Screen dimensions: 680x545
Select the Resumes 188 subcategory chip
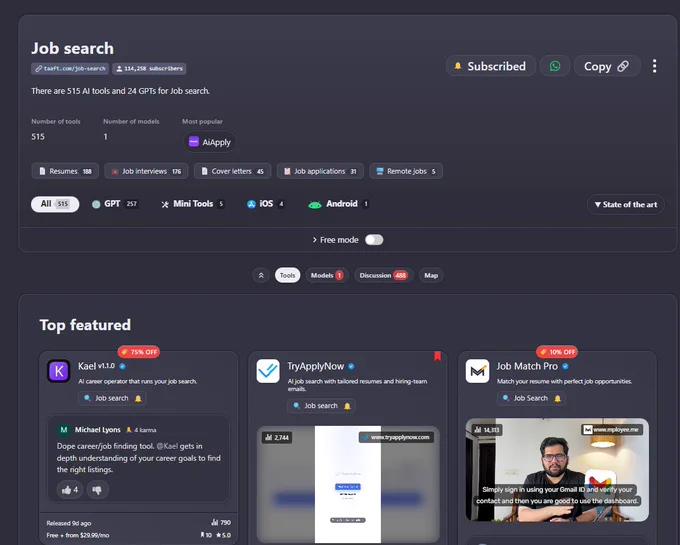click(65, 171)
